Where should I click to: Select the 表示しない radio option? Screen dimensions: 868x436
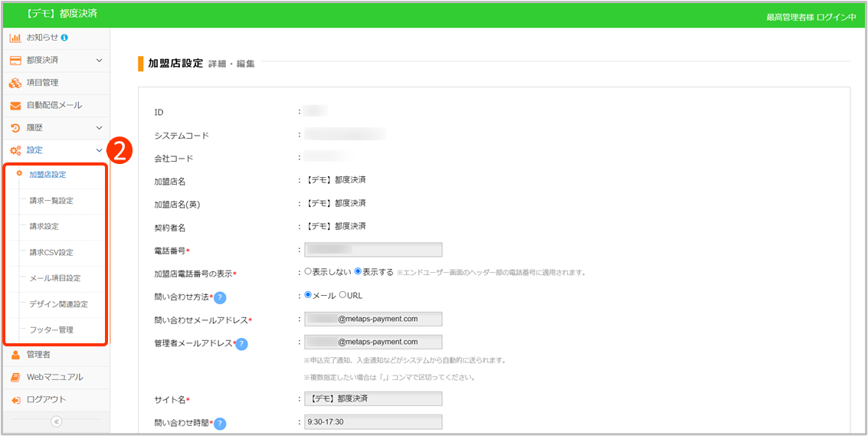(308, 271)
